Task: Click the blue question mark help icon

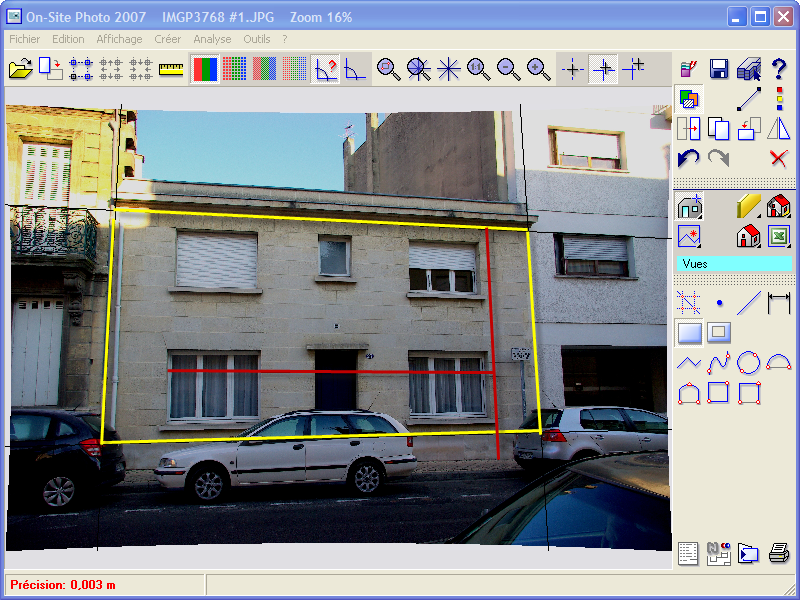Action: click(779, 69)
